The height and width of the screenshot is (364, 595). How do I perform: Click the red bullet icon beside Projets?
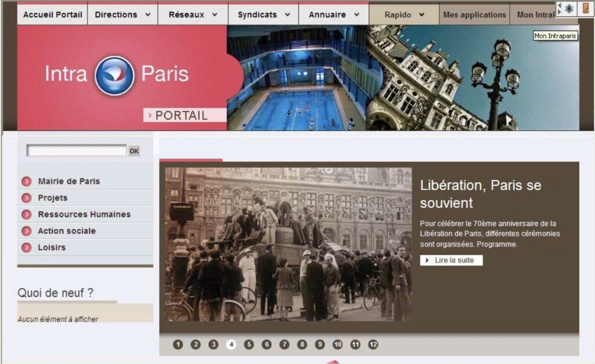[27, 198]
